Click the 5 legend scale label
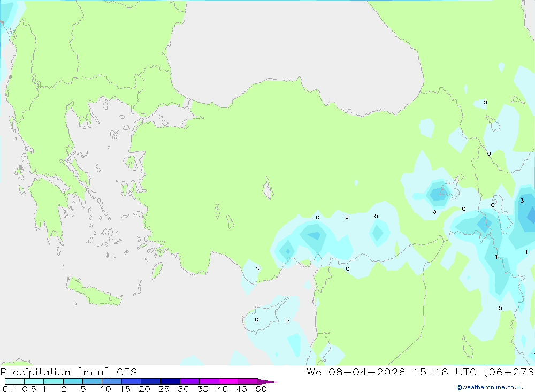The image size is (535, 392). click(x=83, y=389)
